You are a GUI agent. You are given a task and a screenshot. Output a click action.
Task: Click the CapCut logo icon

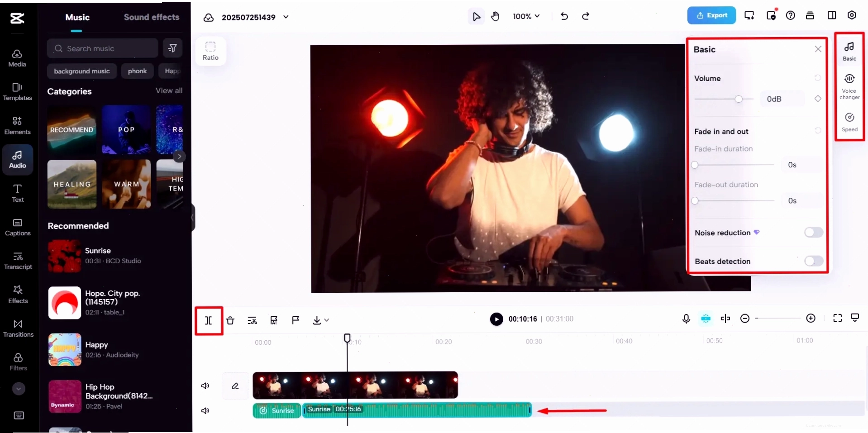point(17,18)
